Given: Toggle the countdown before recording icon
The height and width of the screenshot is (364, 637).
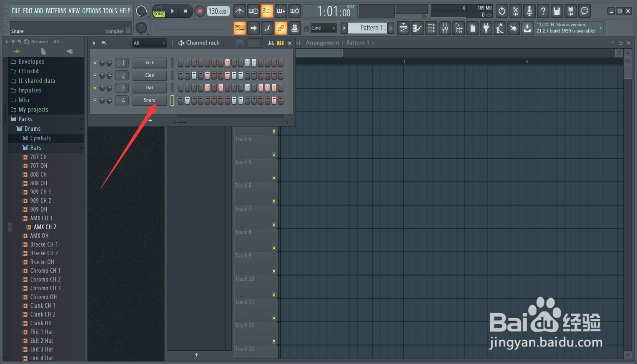Looking at the screenshot, I should coord(267,11).
